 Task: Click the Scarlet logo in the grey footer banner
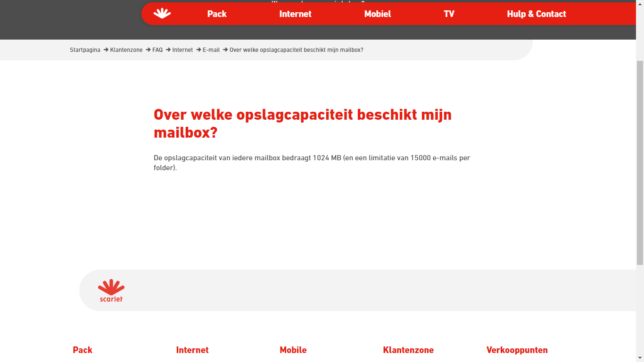click(x=111, y=290)
